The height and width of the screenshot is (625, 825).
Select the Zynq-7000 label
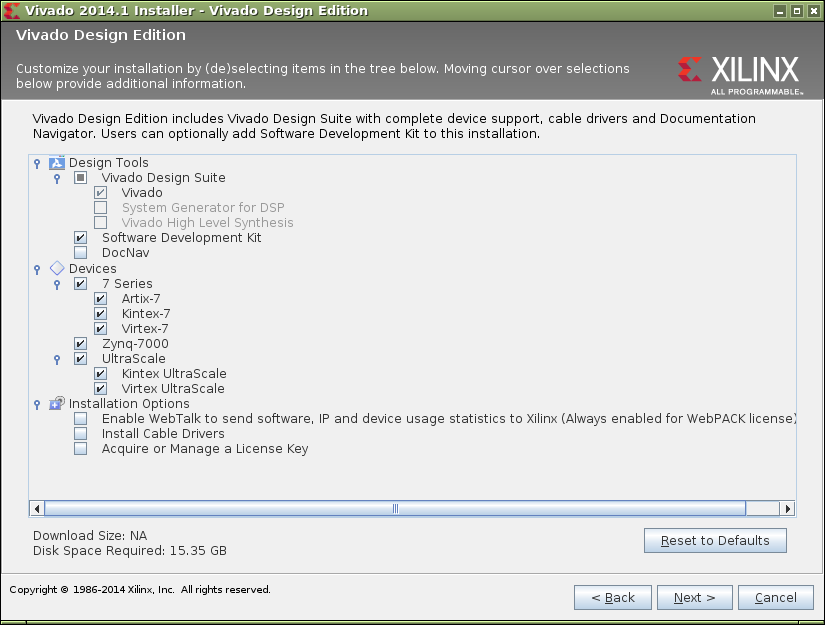(x=135, y=344)
